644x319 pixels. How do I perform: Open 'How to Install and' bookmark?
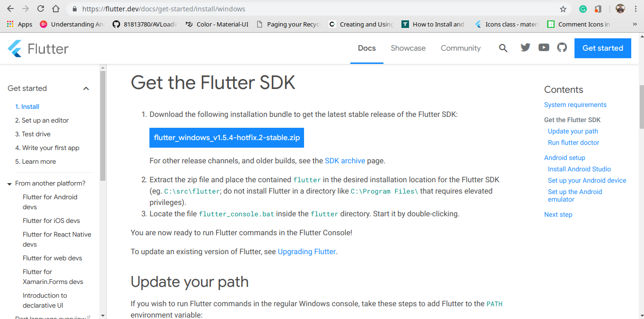pos(433,24)
